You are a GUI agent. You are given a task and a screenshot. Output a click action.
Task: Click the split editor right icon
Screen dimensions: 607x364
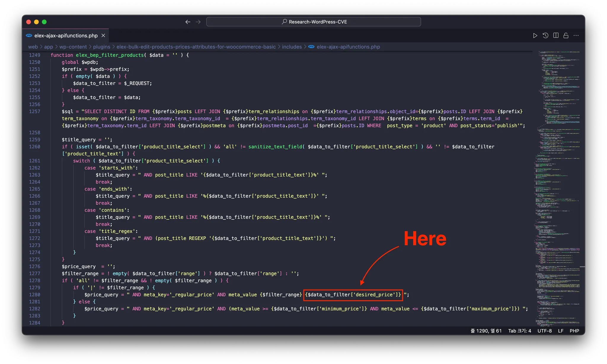tap(556, 36)
